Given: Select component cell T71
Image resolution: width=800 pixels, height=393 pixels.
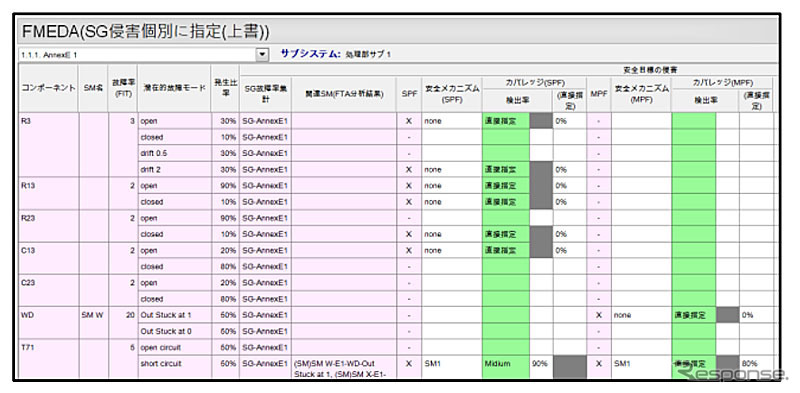Looking at the screenshot, I should (48, 359).
